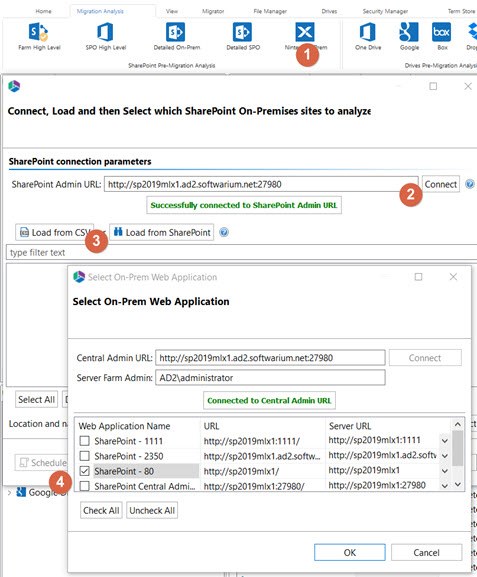Viewport: 477px width, 577px height.
Task: Check the SharePoint - 1111 checkbox
Action: pyautogui.click(x=85, y=441)
